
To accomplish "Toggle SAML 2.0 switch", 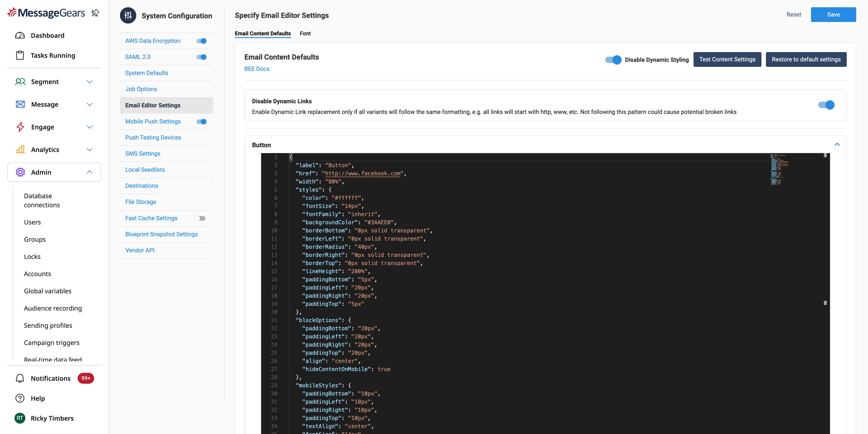I will 201,57.
